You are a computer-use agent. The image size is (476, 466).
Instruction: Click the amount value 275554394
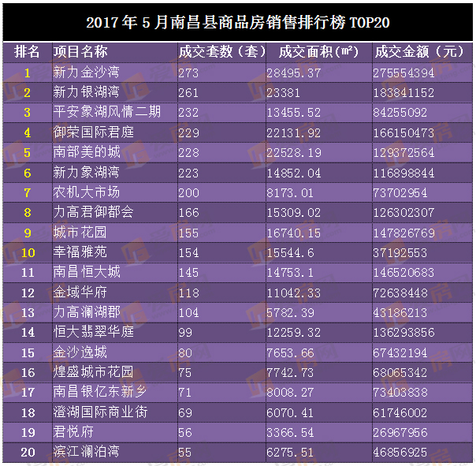click(403, 73)
